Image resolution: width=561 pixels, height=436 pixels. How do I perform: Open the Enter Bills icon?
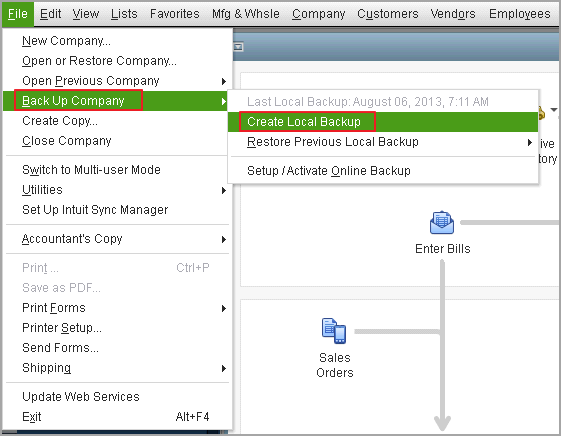(x=442, y=223)
